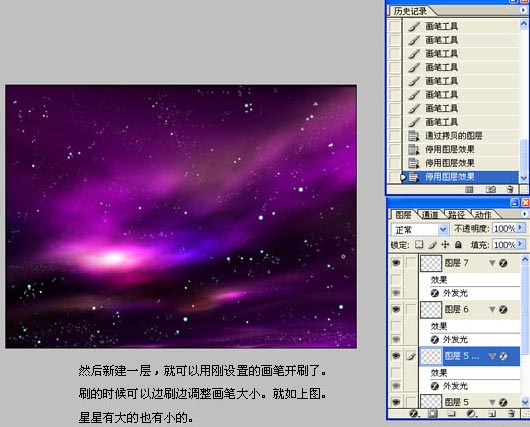Click the 不透明度 100% value field
Image resolution: width=530 pixels, height=427 pixels.
(x=504, y=229)
